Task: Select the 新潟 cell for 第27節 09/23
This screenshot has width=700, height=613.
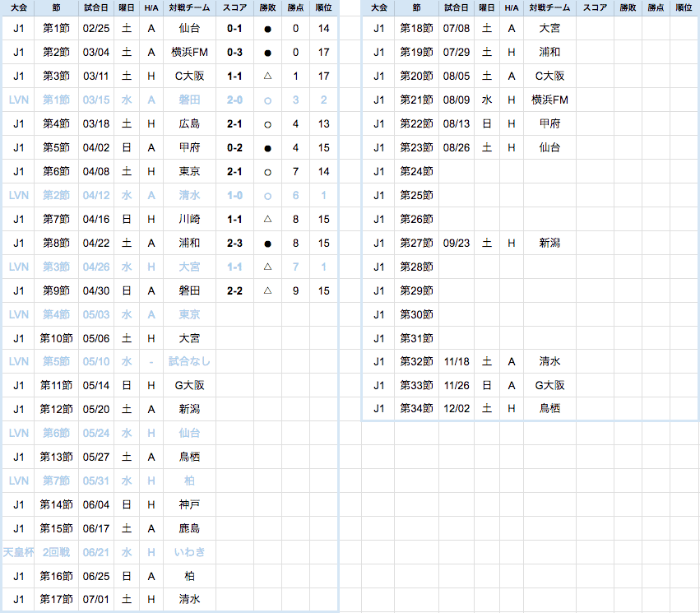Action: click(549, 244)
